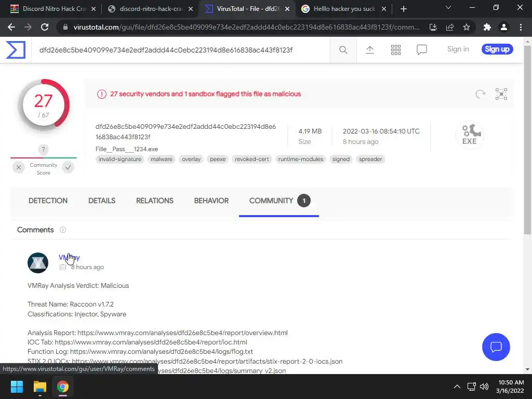This screenshot has width=532, height=399.
Task: Click the Sign in link
Action: (x=458, y=49)
